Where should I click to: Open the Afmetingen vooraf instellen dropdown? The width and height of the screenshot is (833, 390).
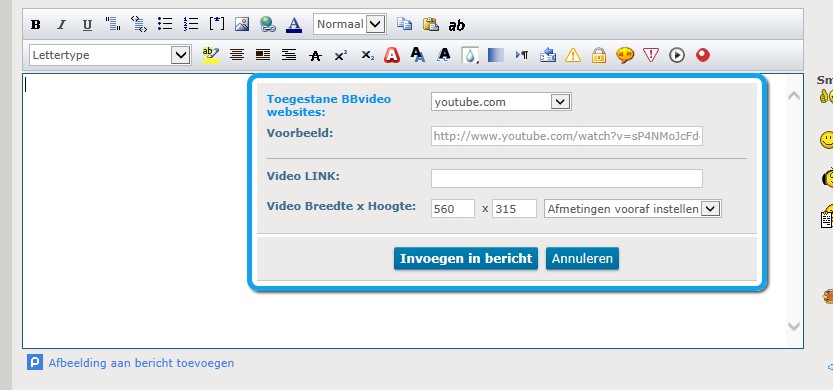click(x=633, y=209)
